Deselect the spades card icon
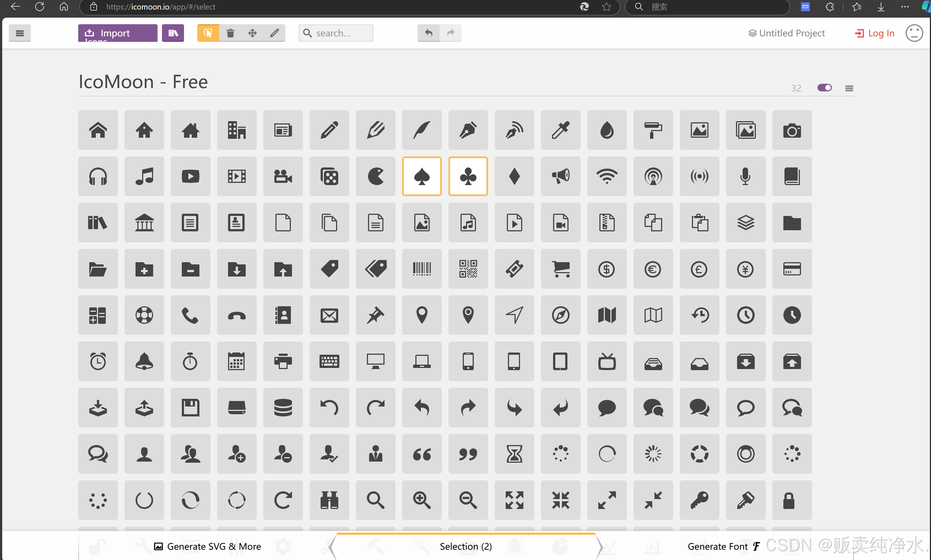This screenshot has width=931, height=560. pyautogui.click(x=422, y=176)
